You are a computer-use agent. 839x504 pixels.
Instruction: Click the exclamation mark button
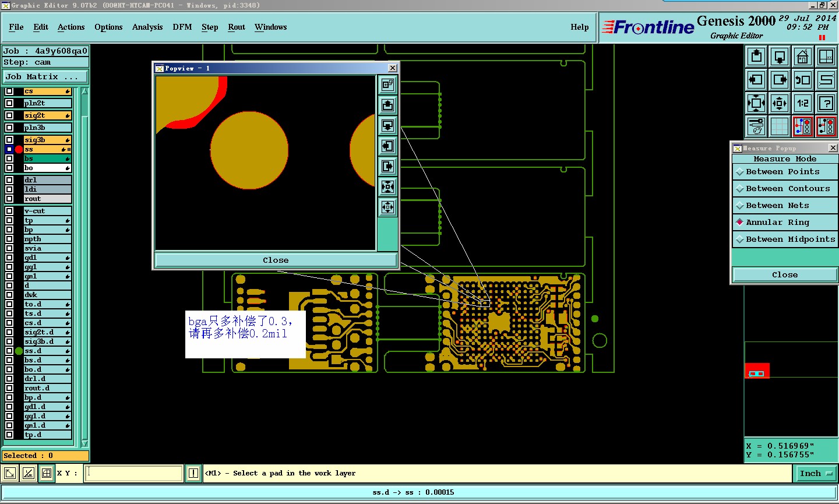pos(193,473)
